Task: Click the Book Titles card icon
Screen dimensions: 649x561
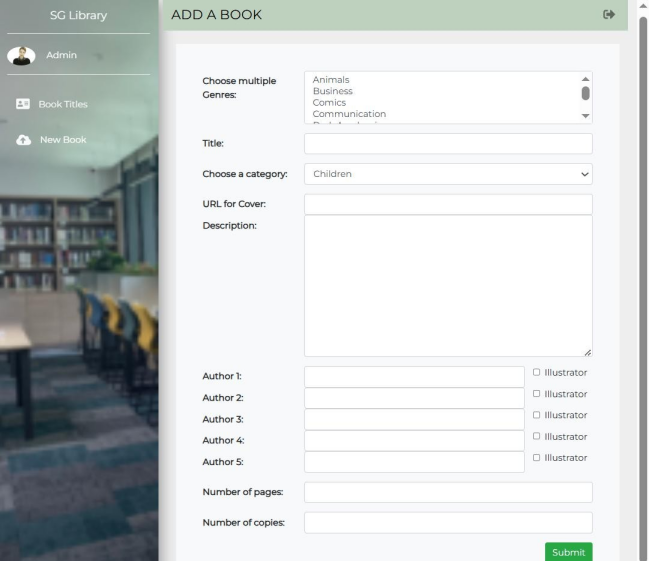Action: click(x=22, y=104)
